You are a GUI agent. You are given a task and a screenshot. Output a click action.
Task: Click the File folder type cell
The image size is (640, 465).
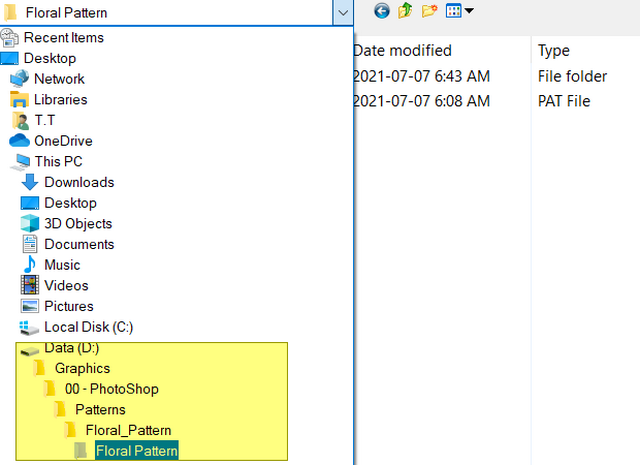coord(572,76)
